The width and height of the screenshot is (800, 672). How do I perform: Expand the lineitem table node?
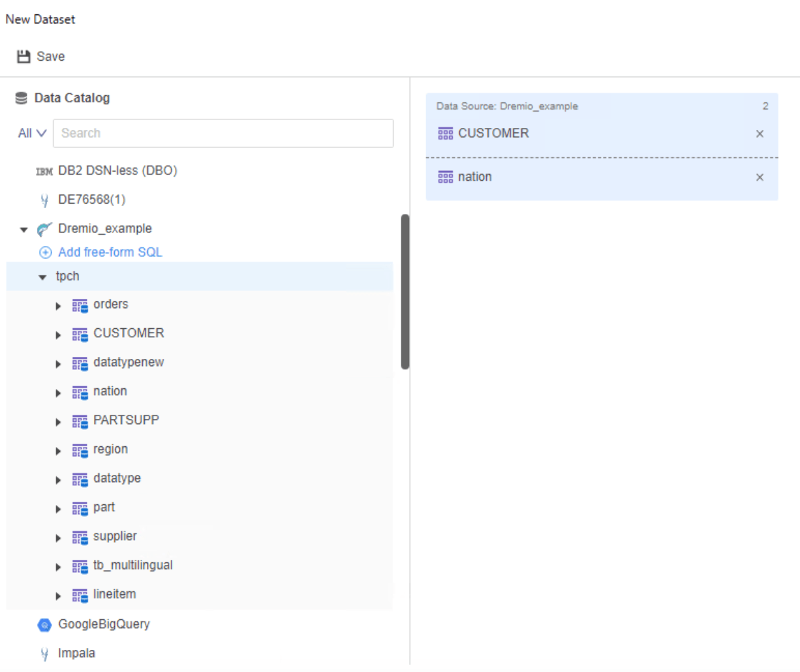click(58, 596)
